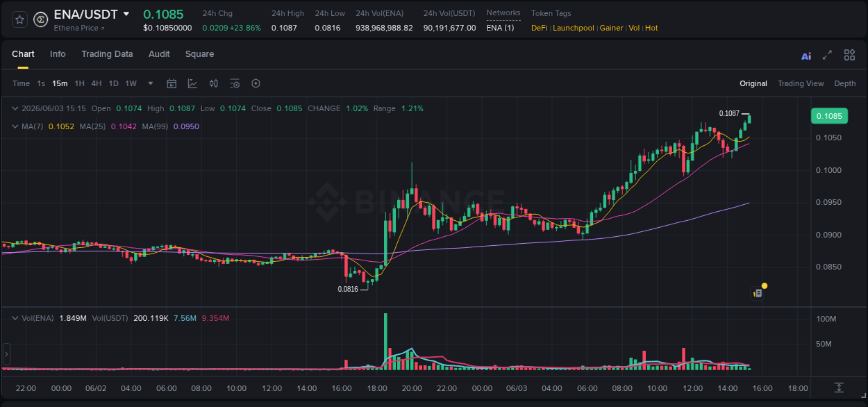Select the Time line interval

coord(21,83)
